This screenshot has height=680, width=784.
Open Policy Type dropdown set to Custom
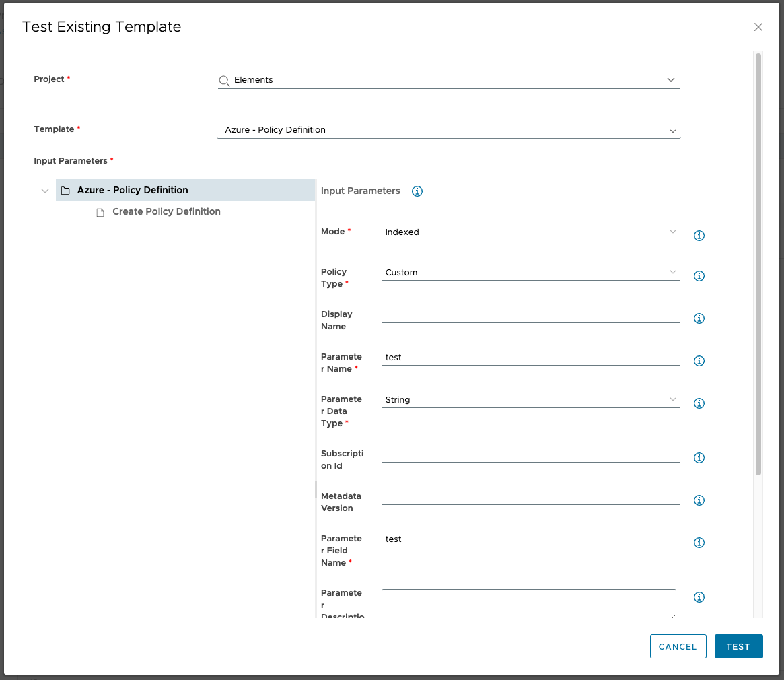[530, 273]
